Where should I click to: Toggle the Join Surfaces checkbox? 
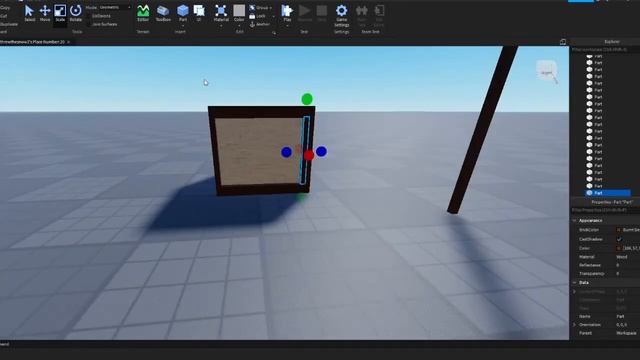click(89, 24)
